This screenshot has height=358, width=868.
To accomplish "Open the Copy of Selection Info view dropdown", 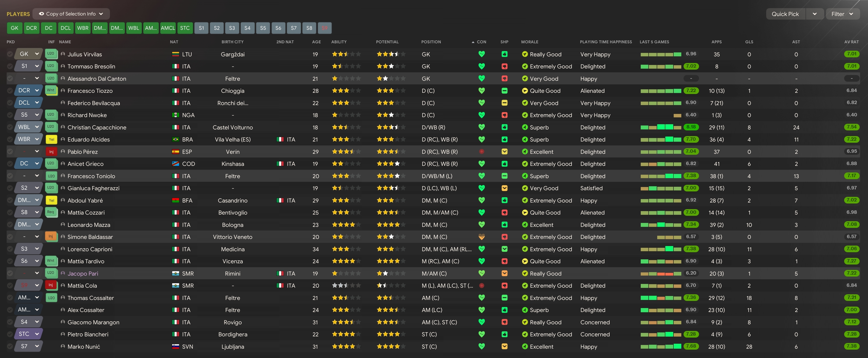I will [71, 14].
